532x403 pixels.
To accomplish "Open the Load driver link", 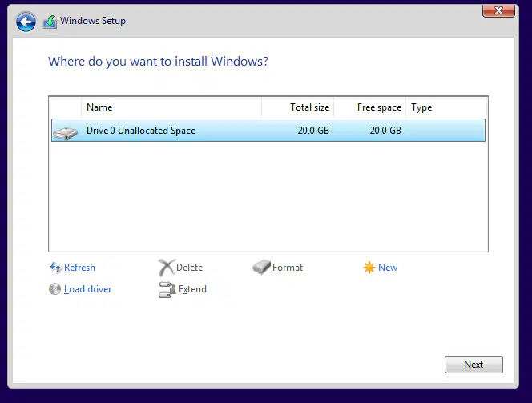I will [x=88, y=289].
